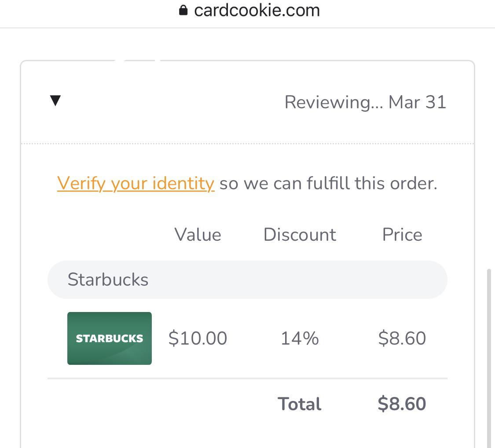The image size is (495, 448).
Task: Select the $8.60 total amount
Action: tap(402, 404)
